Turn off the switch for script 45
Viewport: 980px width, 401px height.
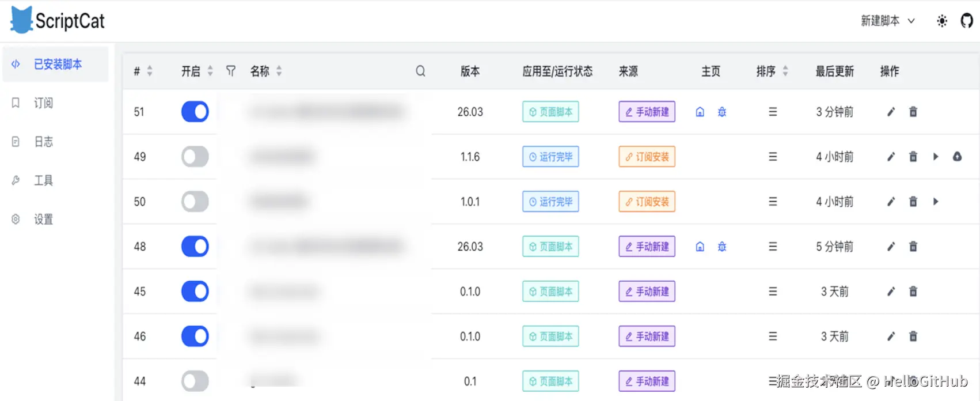(195, 292)
